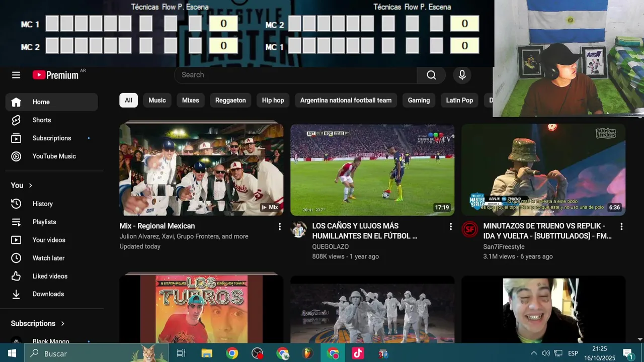644x362 pixels.
Task: Click the taskbar clock showing 21:25
Action: (599, 353)
